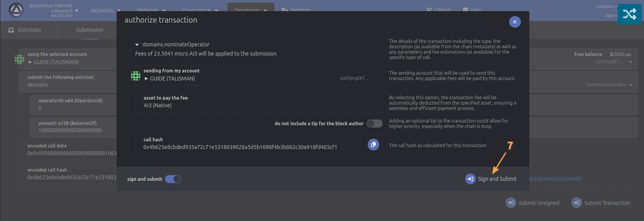Click the shuffle icon in the top right corner

click(629, 14)
